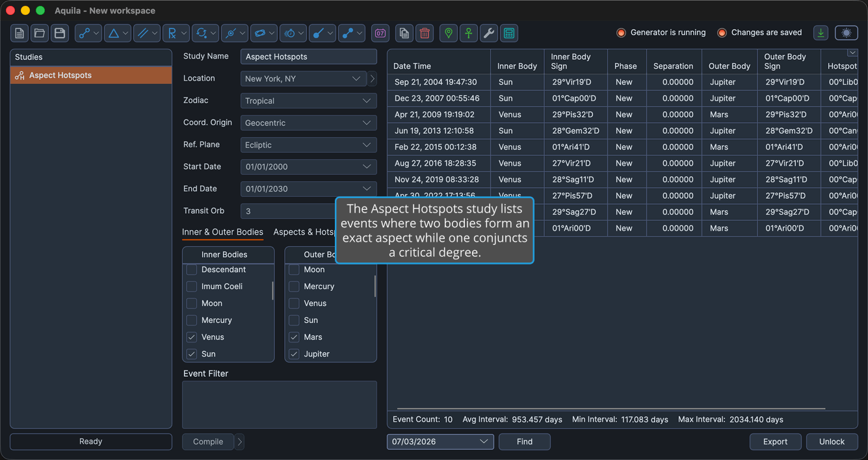This screenshot has width=868, height=460.
Task: Open the retrograde Rx study tool
Action: (176, 33)
